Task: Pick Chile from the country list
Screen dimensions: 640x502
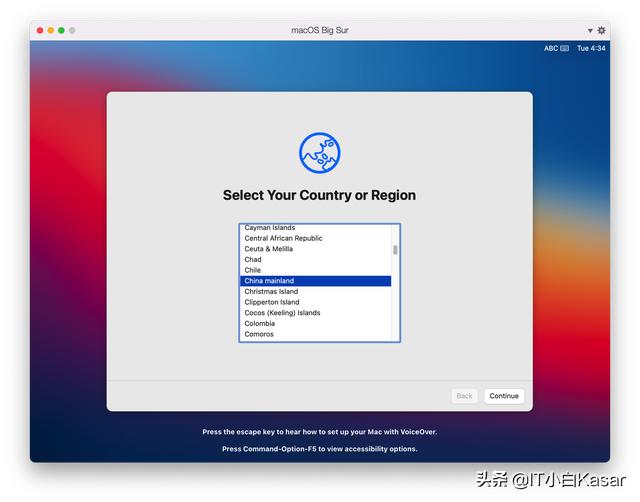Action: tap(315, 270)
